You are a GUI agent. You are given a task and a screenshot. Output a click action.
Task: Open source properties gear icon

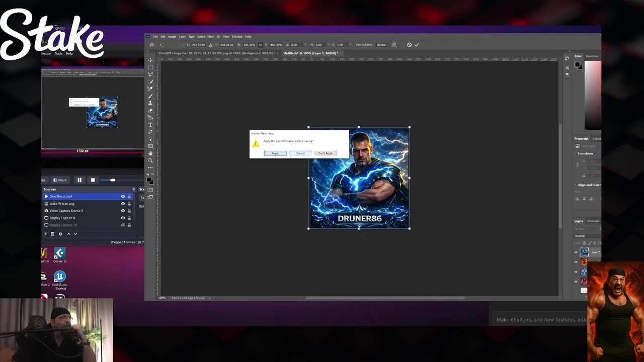pos(60,234)
